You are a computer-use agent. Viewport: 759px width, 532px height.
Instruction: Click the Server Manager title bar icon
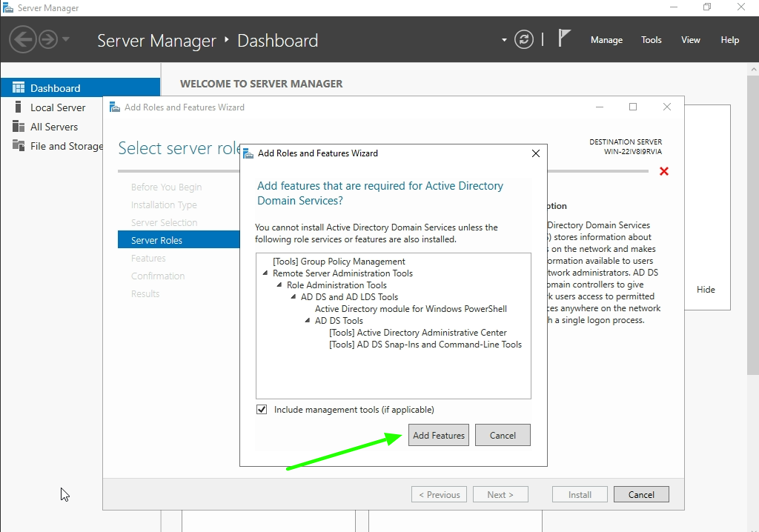8,7
